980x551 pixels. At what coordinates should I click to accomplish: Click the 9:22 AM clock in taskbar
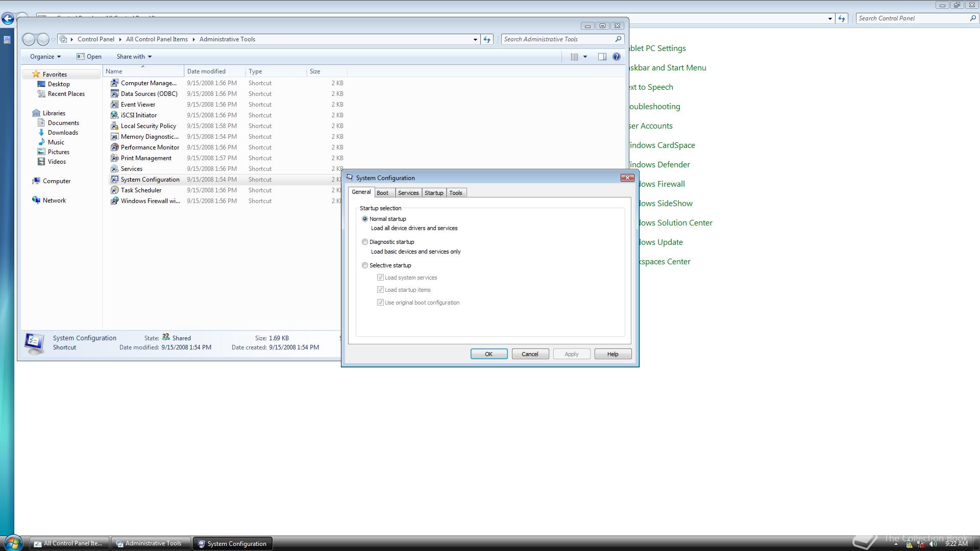point(957,544)
